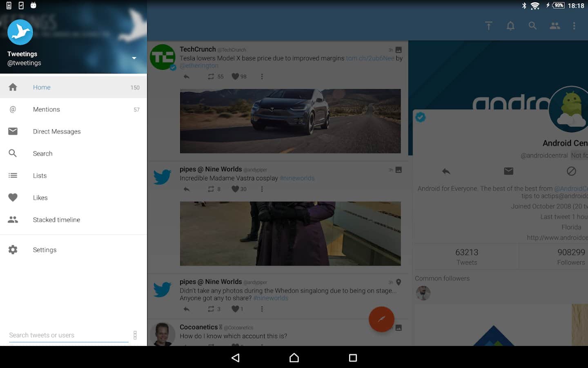The image size is (588, 368).
Task: Open the #nineworlds hashtag link
Action: (297, 178)
